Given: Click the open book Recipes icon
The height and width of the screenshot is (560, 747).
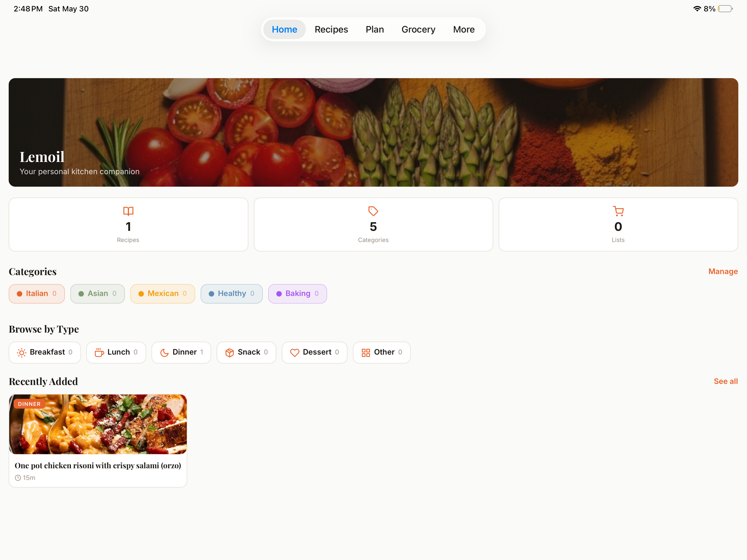Looking at the screenshot, I should 128,211.
